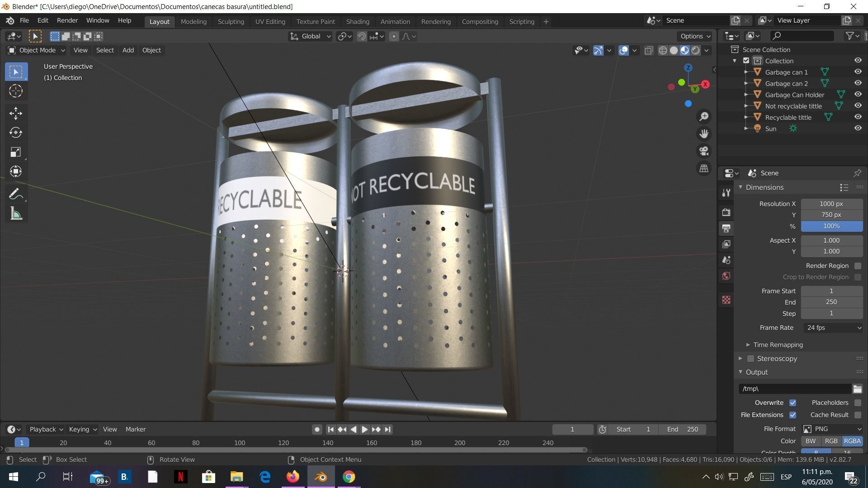The height and width of the screenshot is (488, 868).
Task: Hide the Sun object in outliner
Action: (x=858, y=128)
